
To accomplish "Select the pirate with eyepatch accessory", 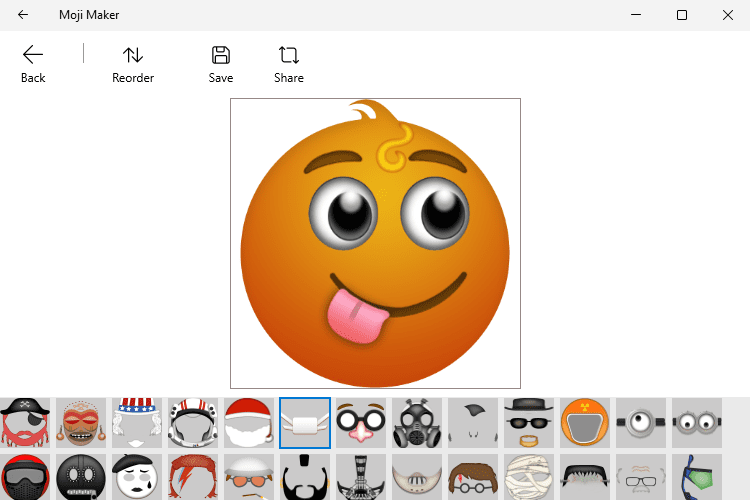I will click(x=25, y=423).
